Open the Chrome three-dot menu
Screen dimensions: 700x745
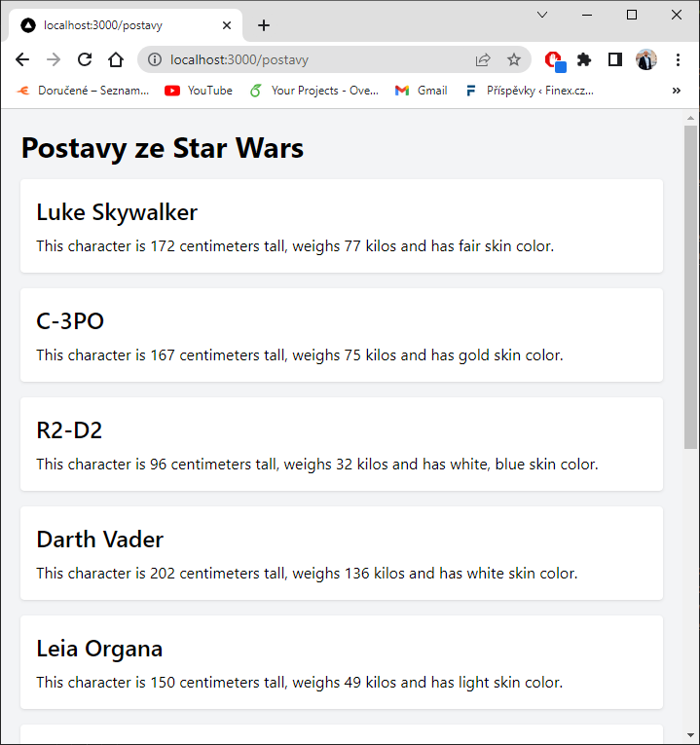click(679, 59)
